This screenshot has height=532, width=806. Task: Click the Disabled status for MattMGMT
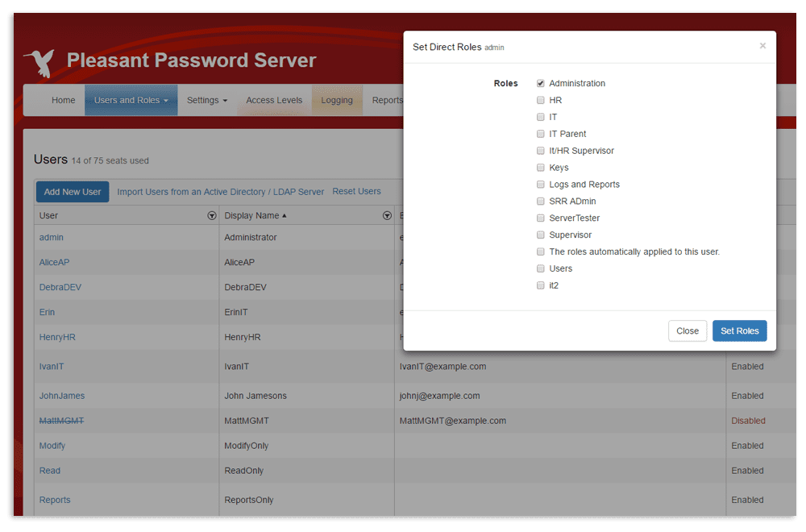point(748,421)
